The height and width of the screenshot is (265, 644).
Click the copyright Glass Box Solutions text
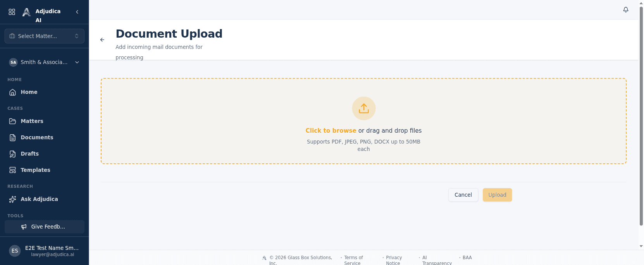click(x=301, y=260)
